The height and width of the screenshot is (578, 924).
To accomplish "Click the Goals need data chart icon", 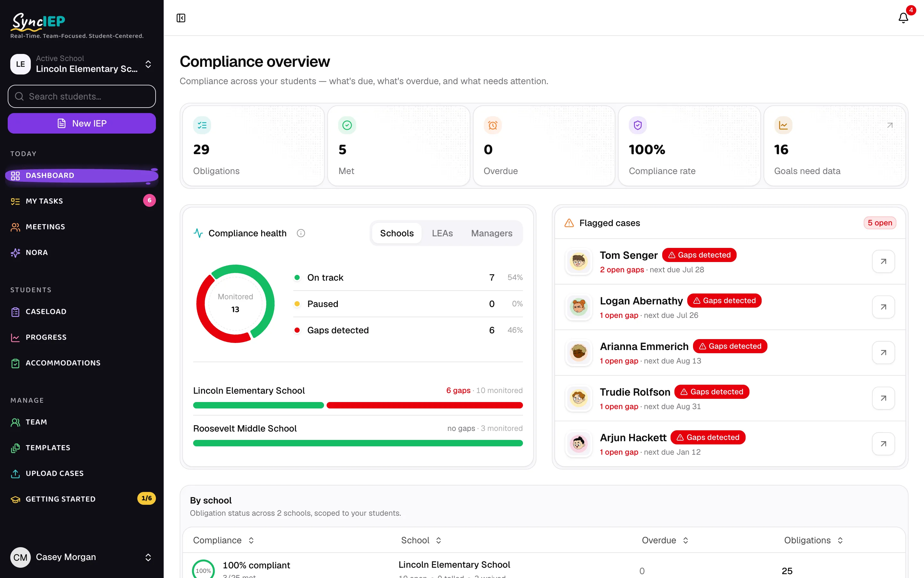I will tap(783, 125).
